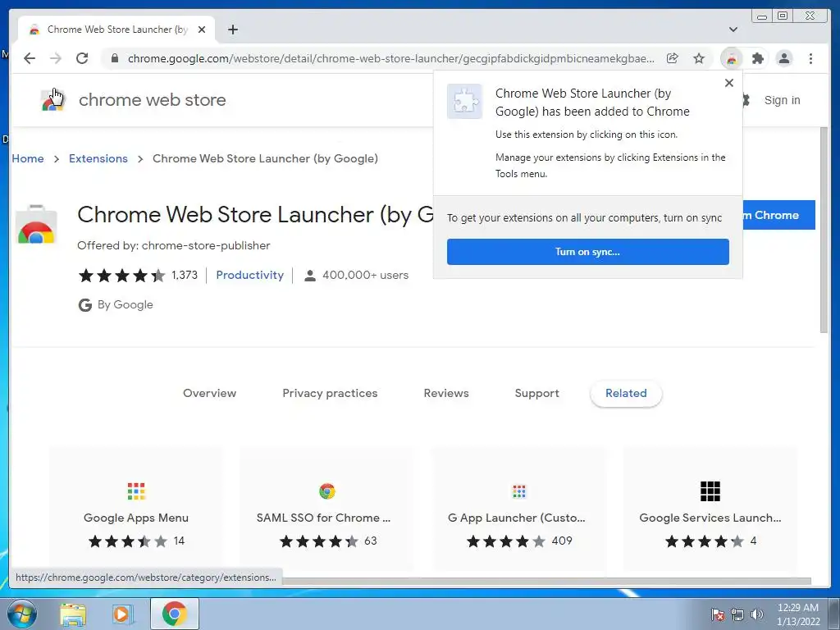This screenshot has height=630, width=840.
Task: Open Chrome's three-dot menu
Action: [x=810, y=58]
